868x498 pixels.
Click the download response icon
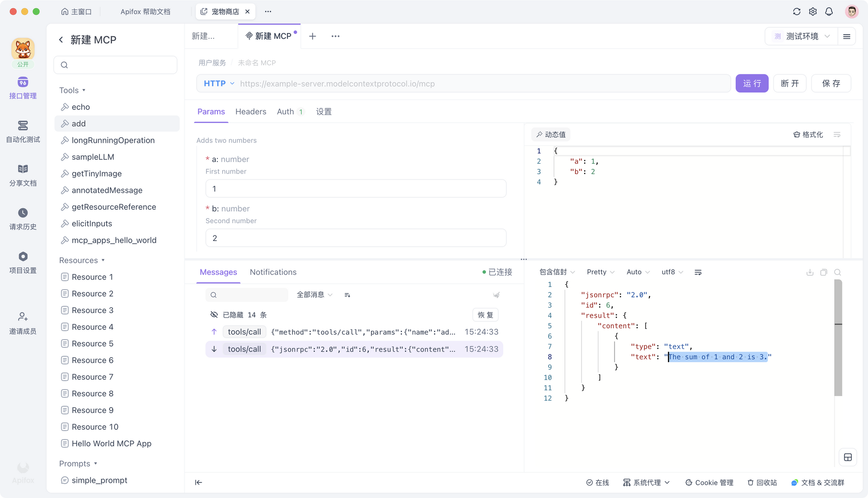point(810,272)
